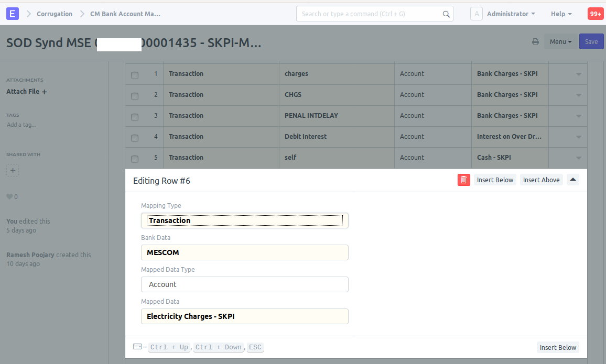Edit the Mapped Data Type Account field
This screenshot has height=364, width=606.
tap(245, 284)
